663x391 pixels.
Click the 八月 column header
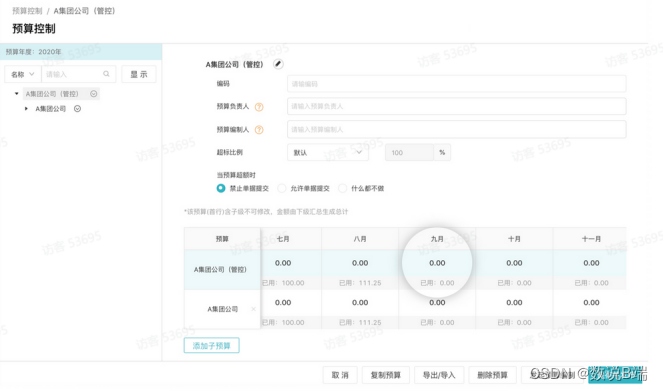click(360, 239)
